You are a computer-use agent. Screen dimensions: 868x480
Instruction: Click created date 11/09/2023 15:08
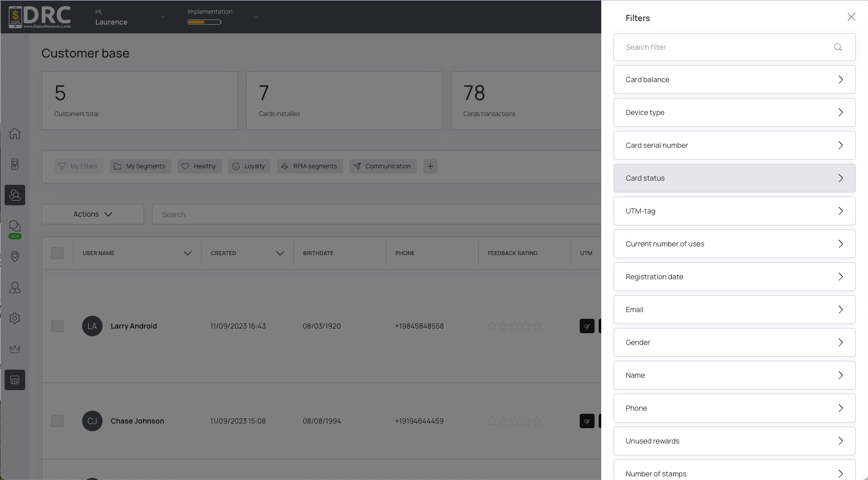click(238, 421)
